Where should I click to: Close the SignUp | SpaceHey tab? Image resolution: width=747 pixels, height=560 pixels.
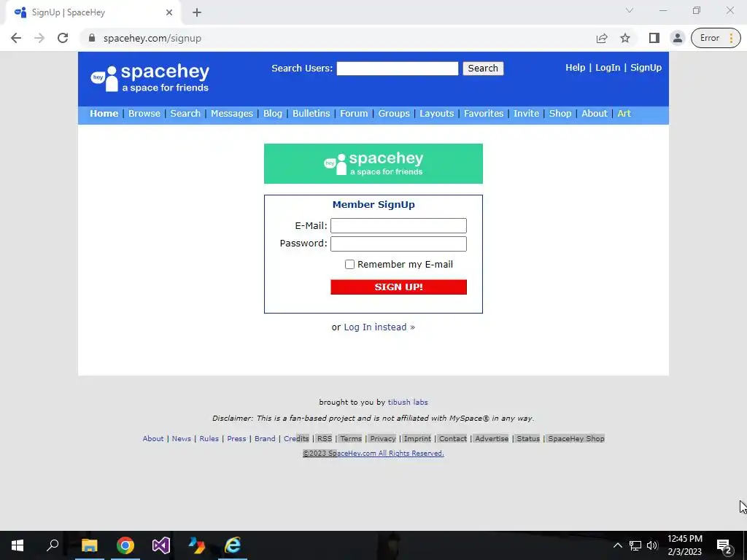click(x=169, y=12)
